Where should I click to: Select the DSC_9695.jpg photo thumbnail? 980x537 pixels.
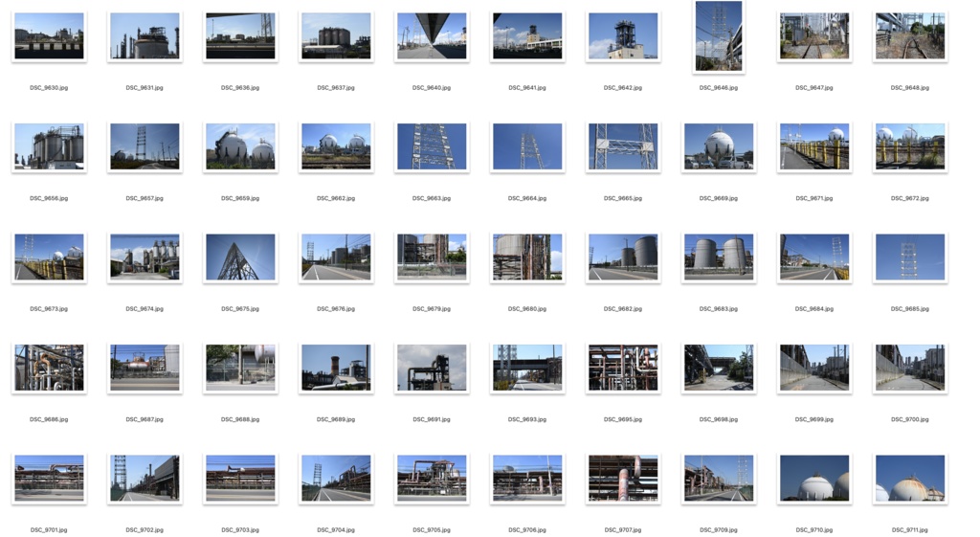[x=622, y=369]
